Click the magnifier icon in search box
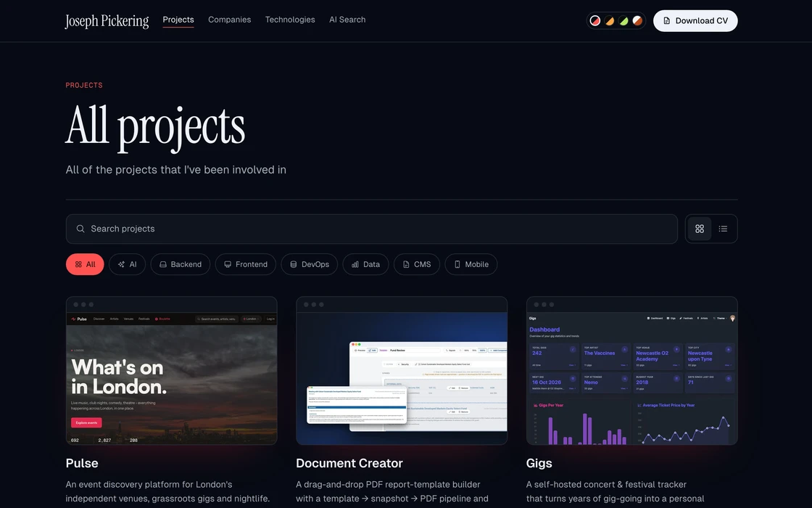 tap(80, 229)
